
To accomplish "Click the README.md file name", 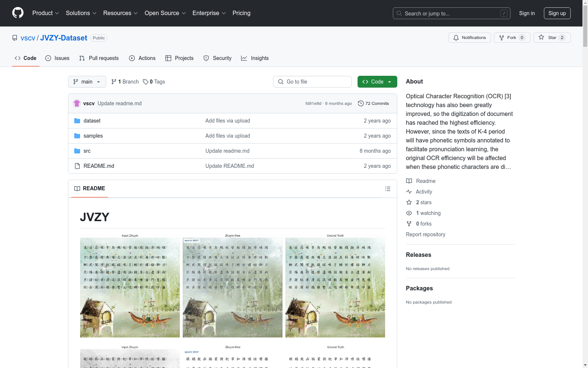I will click(99, 166).
